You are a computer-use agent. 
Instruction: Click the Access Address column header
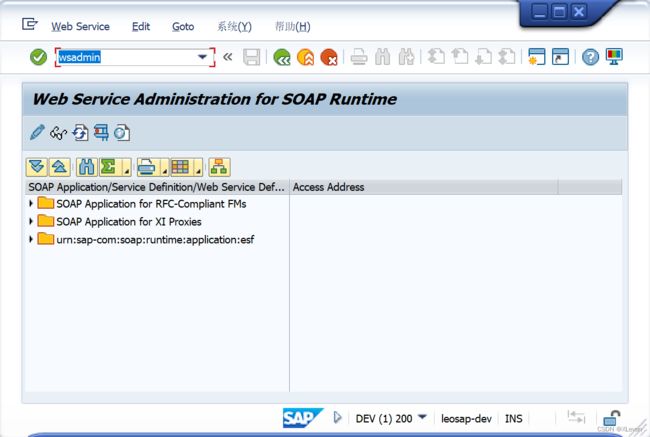(x=423, y=187)
